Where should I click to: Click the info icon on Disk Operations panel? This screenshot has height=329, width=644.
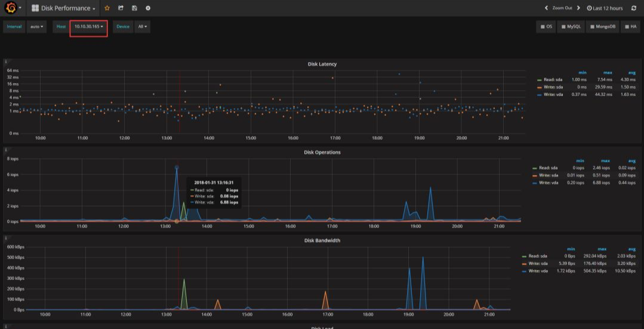coord(6,150)
